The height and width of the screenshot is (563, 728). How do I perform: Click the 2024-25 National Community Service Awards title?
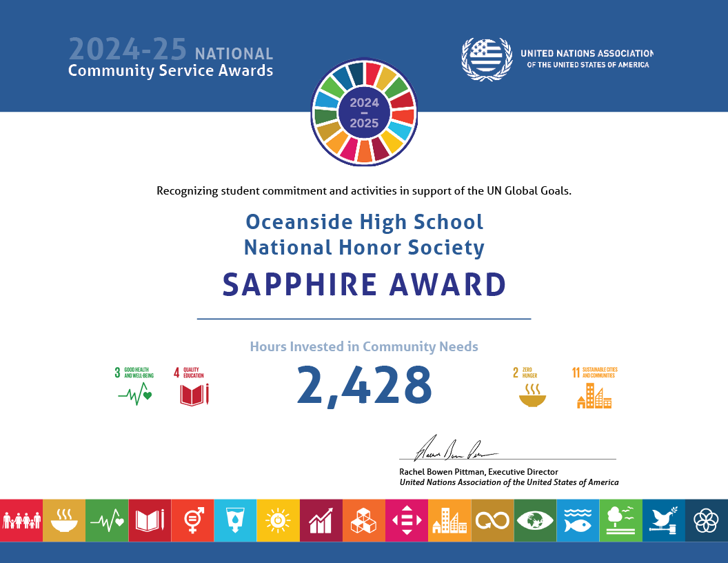tap(170, 57)
